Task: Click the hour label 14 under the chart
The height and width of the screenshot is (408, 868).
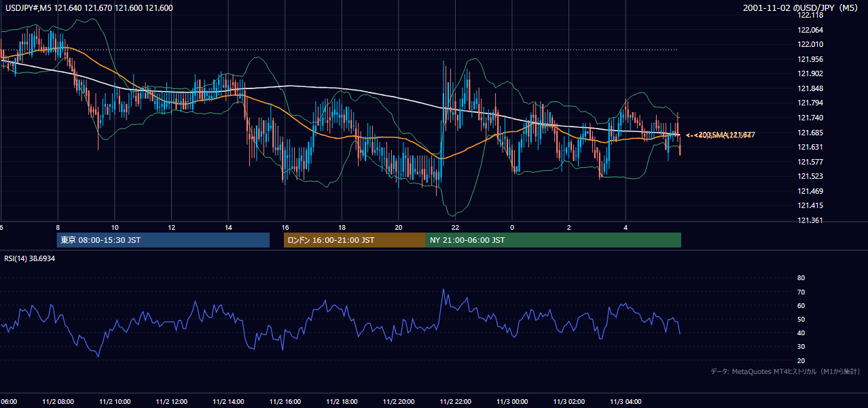Action: pyautogui.click(x=228, y=228)
